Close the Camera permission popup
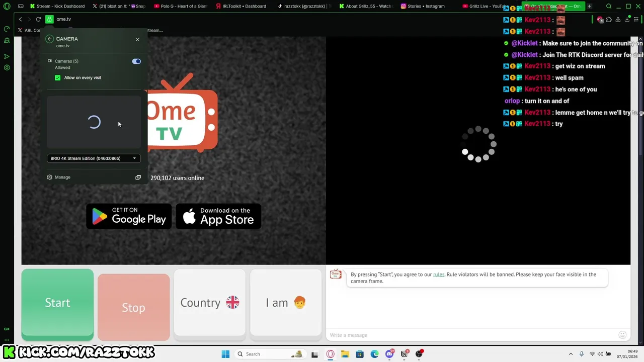The image size is (644, 362). tap(137, 39)
